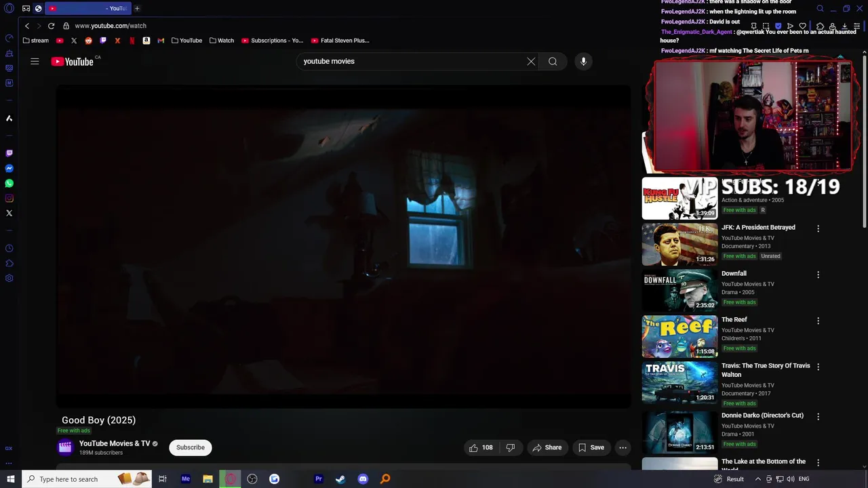Image resolution: width=868 pixels, height=488 pixels.
Task: Open X in the Opera sidebar
Action: coord(9,213)
